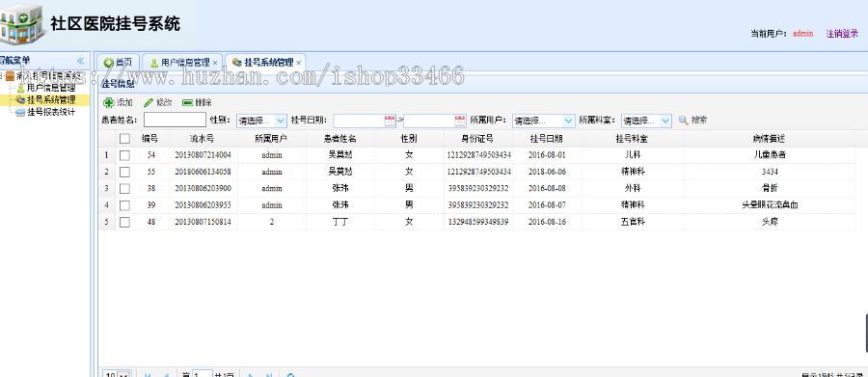The height and width of the screenshot is (377, 868).
Task: Click the 搜索 magnifier button
Action: point(693,121)
